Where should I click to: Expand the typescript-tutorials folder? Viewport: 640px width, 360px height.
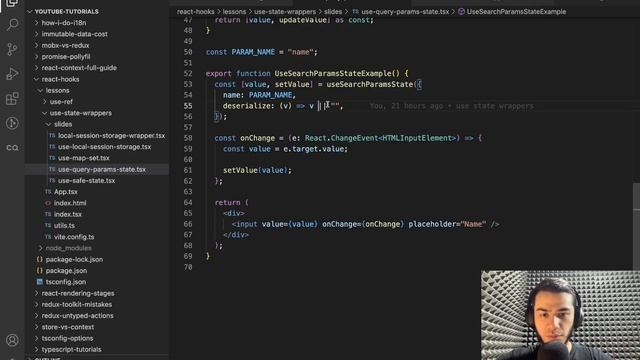(x=71, y=349)
